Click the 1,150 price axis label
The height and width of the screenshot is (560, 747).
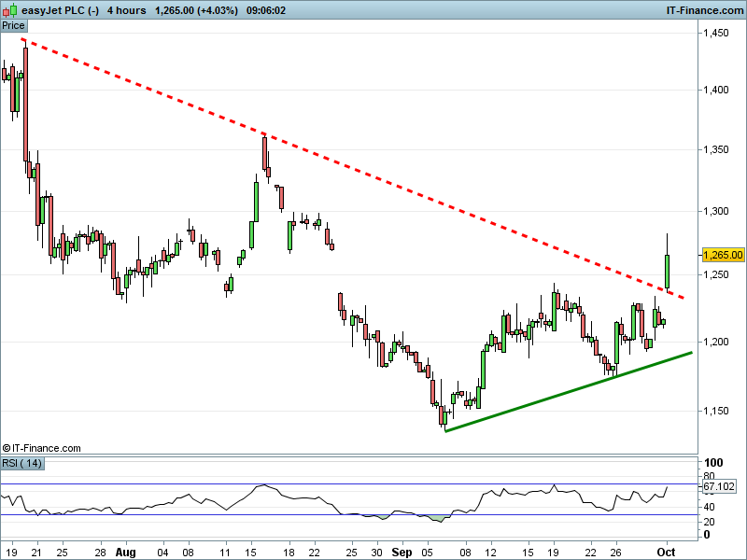(x=716, y=411)
